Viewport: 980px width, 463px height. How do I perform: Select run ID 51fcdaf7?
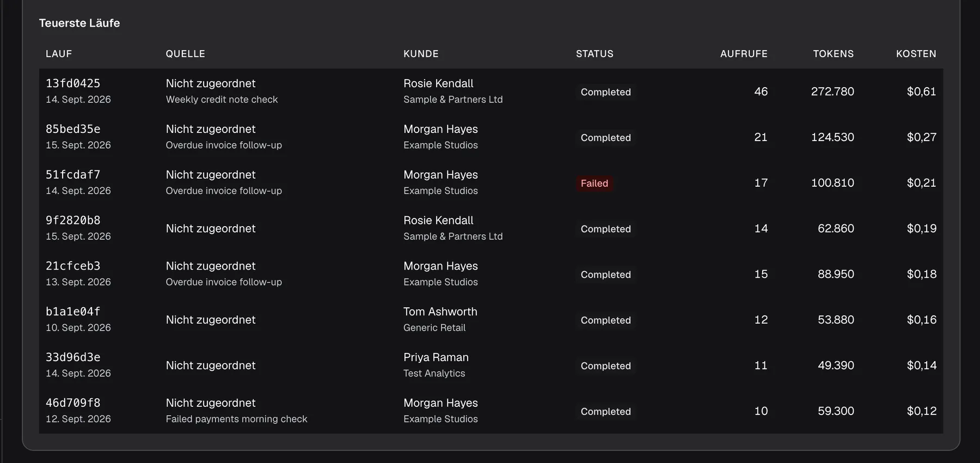coord(73,175)
